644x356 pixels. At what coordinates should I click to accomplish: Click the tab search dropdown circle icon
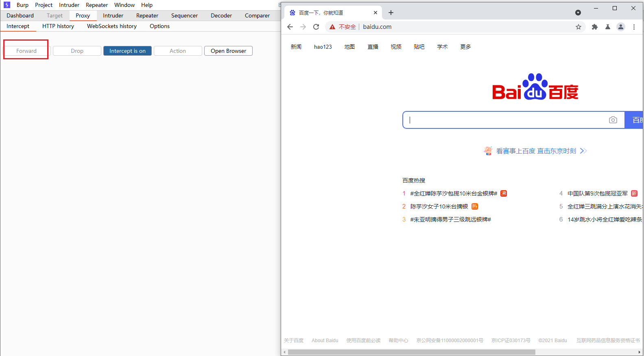578,13
